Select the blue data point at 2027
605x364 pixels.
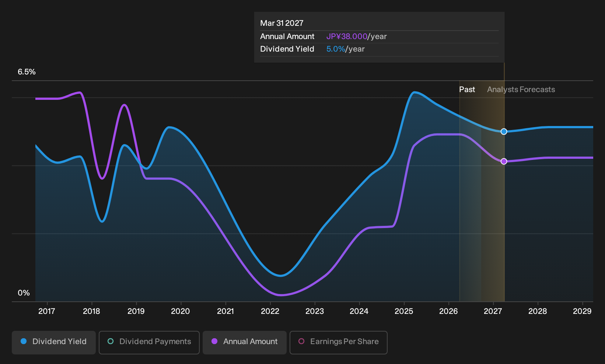(x=504, y=132)
